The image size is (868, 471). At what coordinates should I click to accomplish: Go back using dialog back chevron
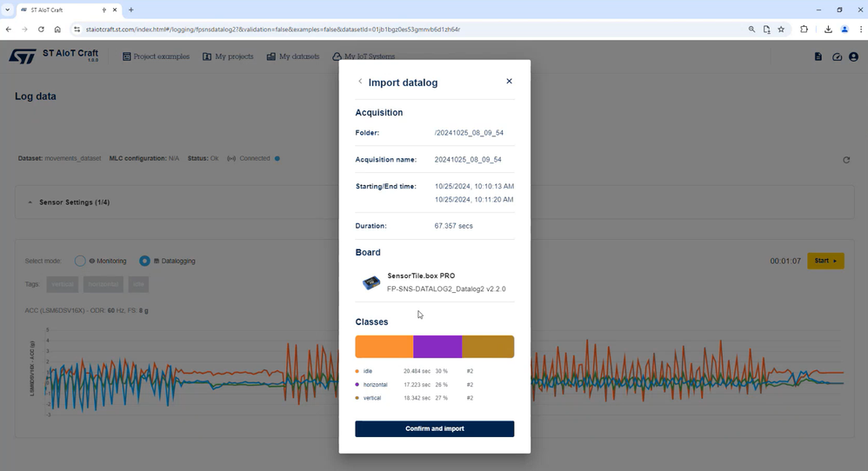(360, 82)
